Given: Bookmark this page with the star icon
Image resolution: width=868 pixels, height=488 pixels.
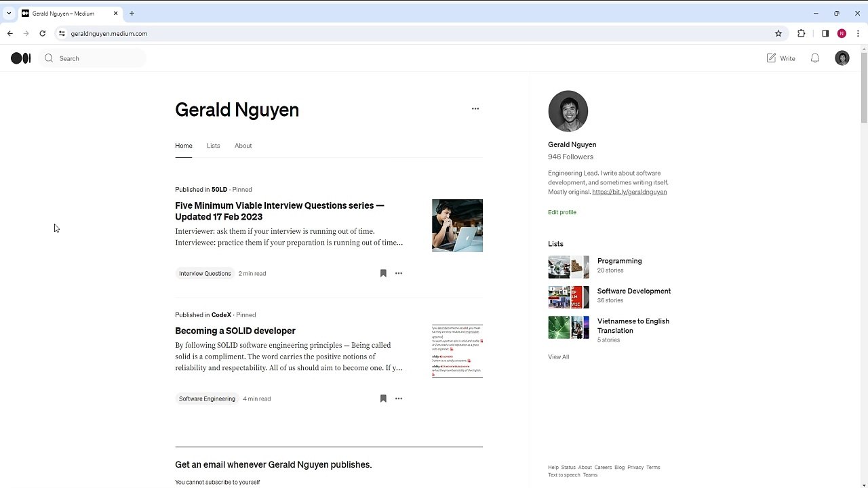Looking at the screenshot, I should pyautogui.click(x=778, y=33).
